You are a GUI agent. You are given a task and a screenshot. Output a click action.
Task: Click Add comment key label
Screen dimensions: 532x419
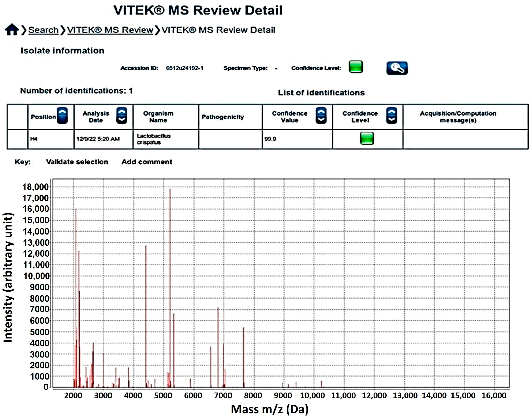click(147, 162)
